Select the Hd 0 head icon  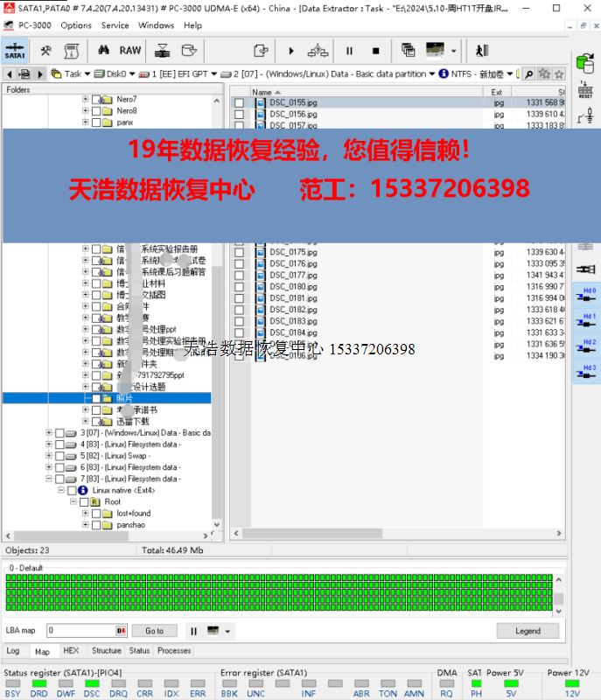click(x=588, y=296)
